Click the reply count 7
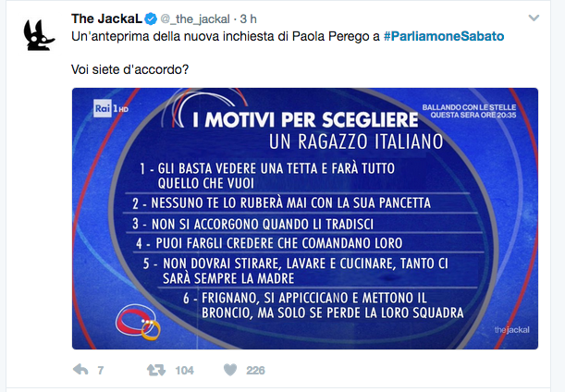 (100, 370)
